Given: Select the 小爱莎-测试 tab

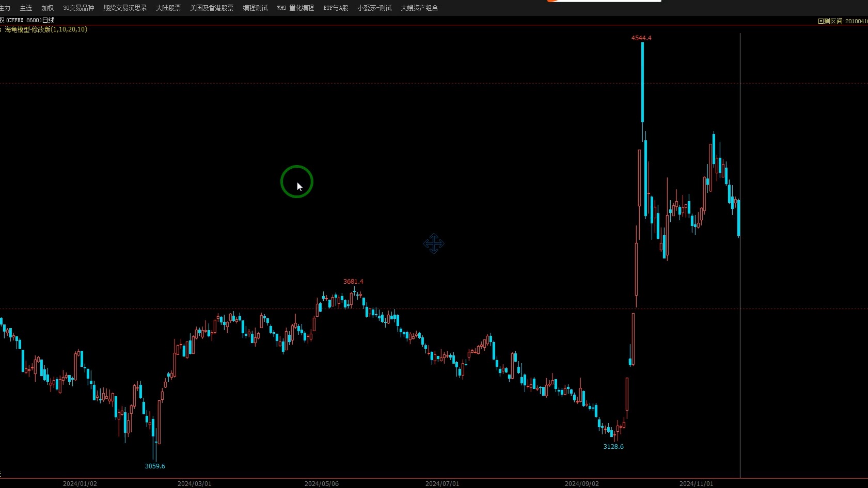Looking at the screenshot, I should tap(374, 8).
